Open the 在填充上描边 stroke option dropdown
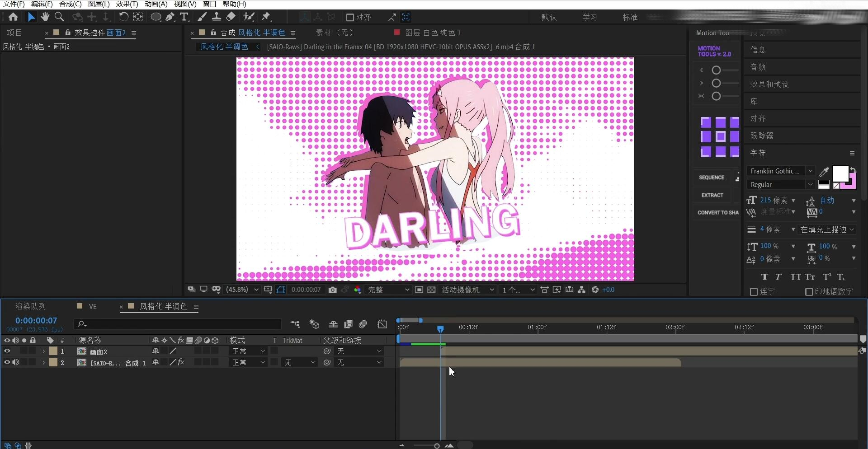The height and width of the screenshot is (449, 868). tap(827, 229)
